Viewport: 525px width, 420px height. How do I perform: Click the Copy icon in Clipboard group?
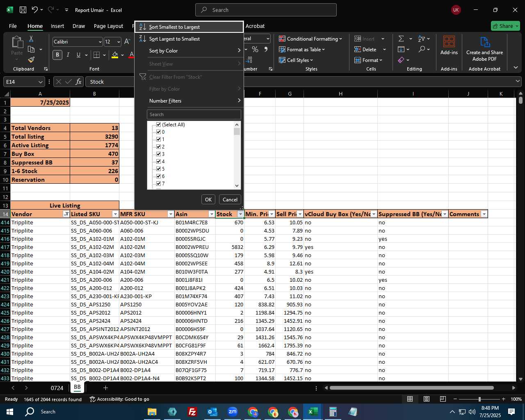coord(31,49)
